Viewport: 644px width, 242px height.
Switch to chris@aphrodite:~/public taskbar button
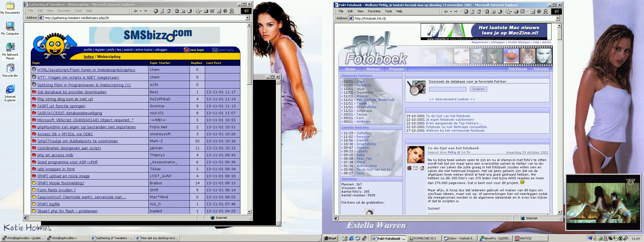click(23, 238)
